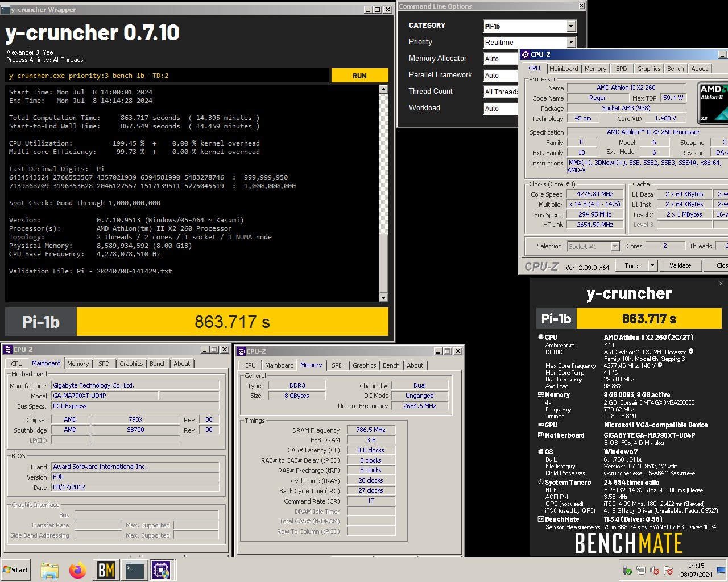Click the CPU section icon in BenchMate
Image resolution: width=728 pixels, height=582 pixels.
tap(541, 337)
